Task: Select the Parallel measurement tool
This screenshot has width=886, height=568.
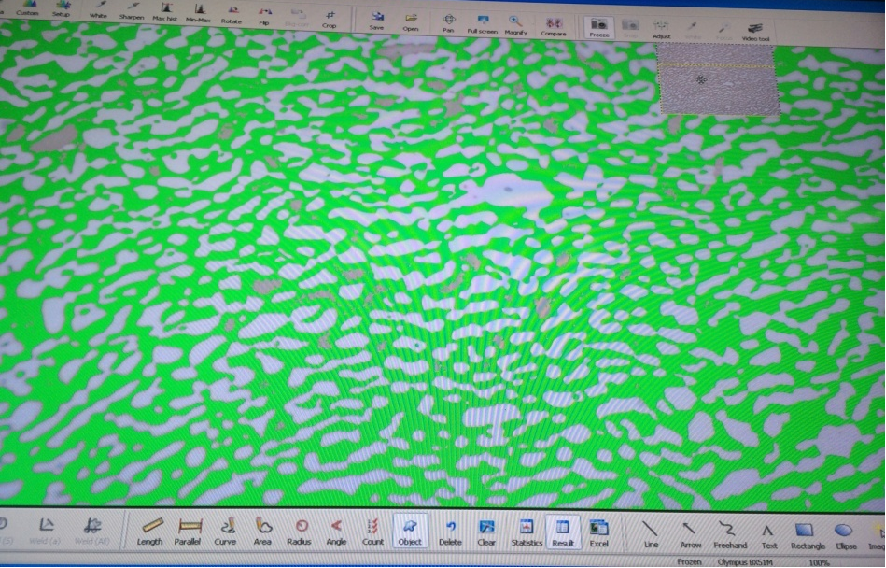Action: coord(188,530)
